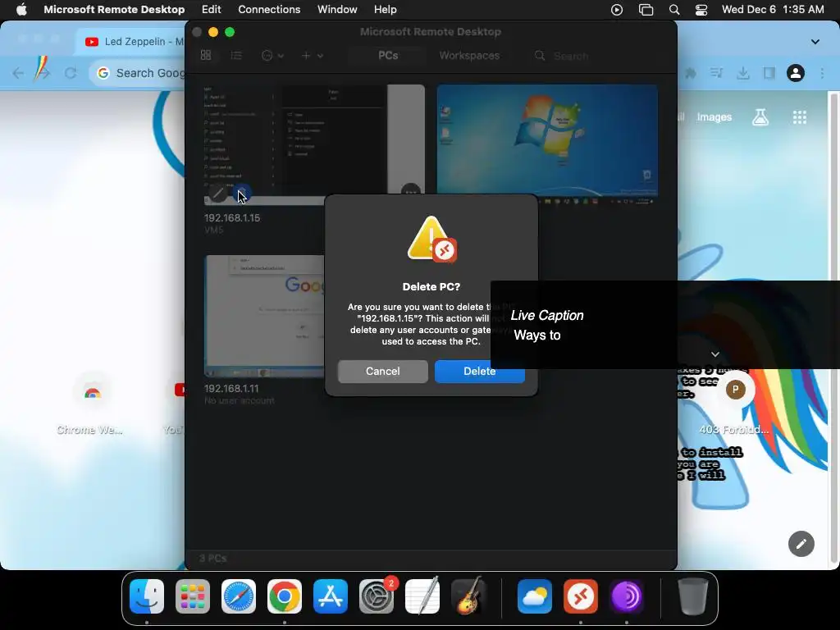Click the edit pencil on 192.168.1.15 thumbnail
Viewport: 840px width, 630px height.
[217, 193]
